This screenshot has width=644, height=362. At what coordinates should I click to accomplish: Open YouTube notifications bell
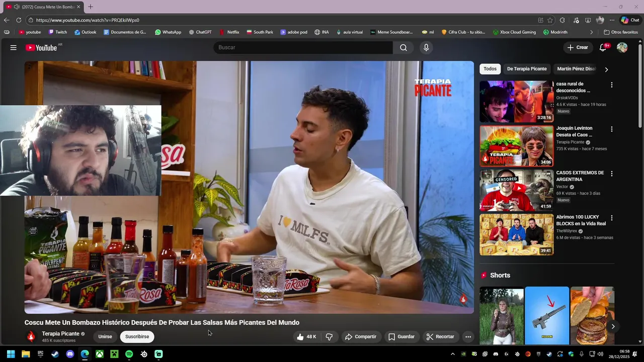(603, 47)
